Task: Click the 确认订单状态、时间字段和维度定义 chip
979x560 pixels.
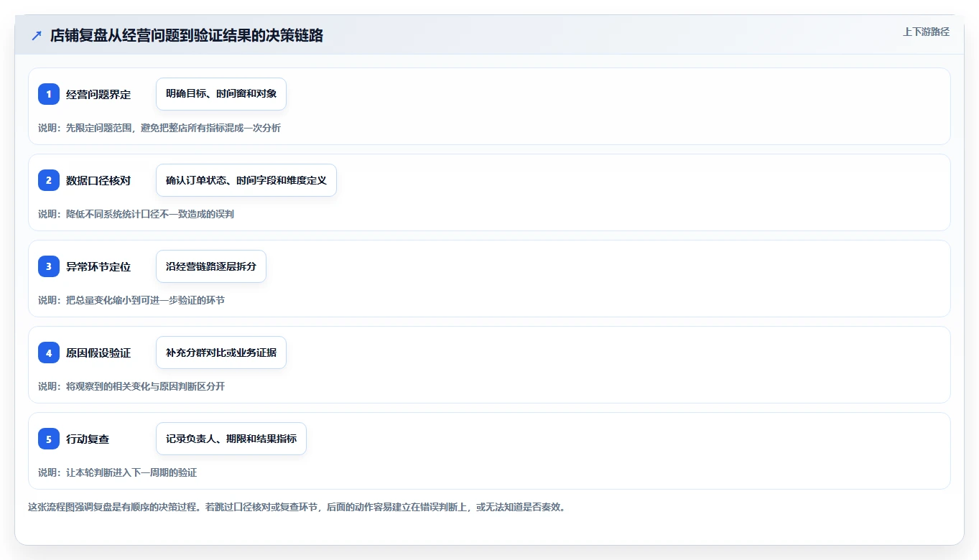Action: click(246, 180)
